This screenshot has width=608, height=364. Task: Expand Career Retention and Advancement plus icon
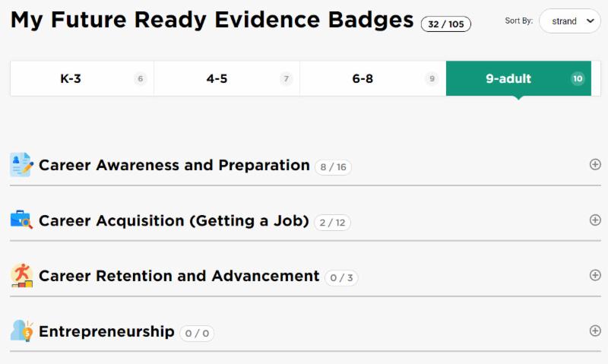point(595,275)
